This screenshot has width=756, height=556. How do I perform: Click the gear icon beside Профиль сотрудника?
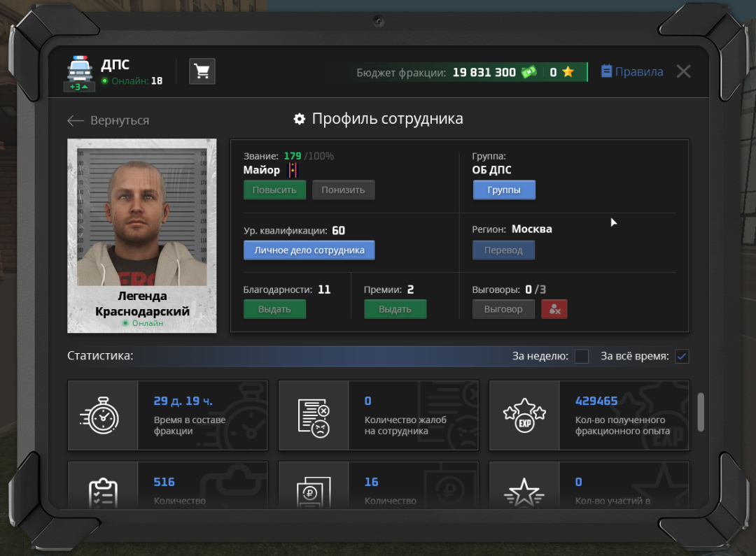(300, 119)
